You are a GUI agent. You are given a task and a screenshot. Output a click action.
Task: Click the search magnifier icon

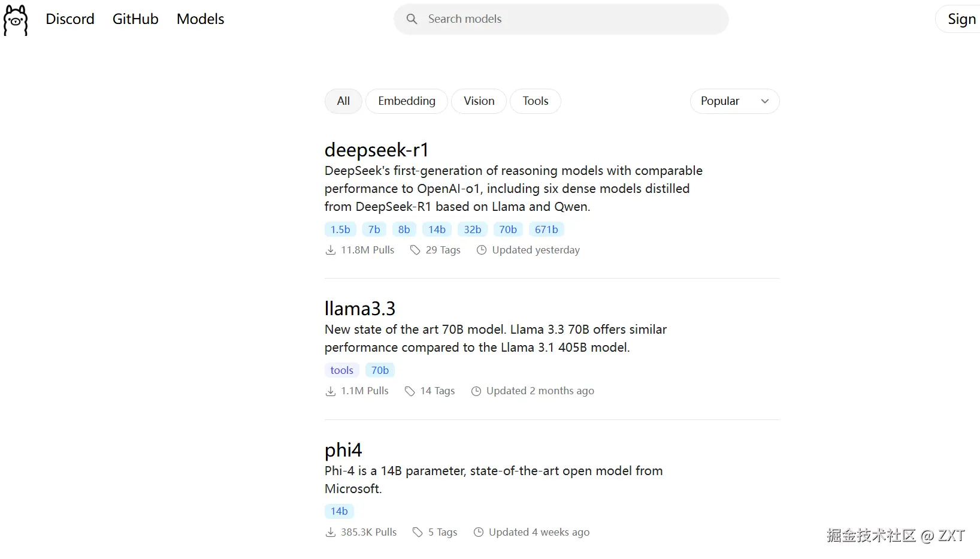click(412, 19)
